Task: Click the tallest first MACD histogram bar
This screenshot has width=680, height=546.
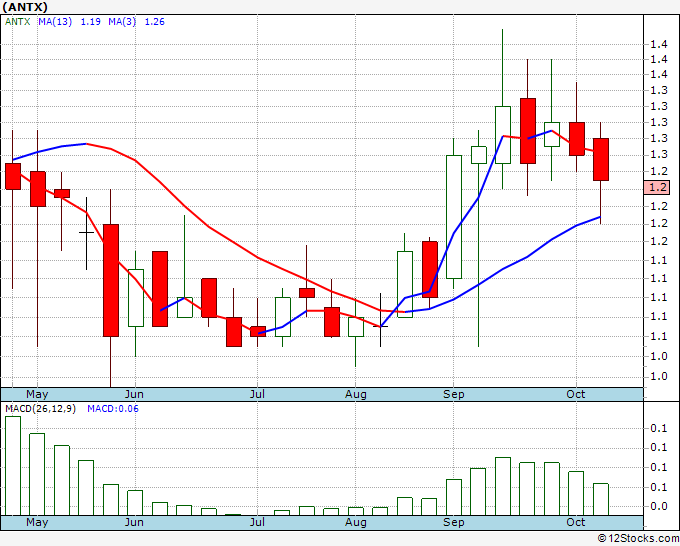Action: 13,466
